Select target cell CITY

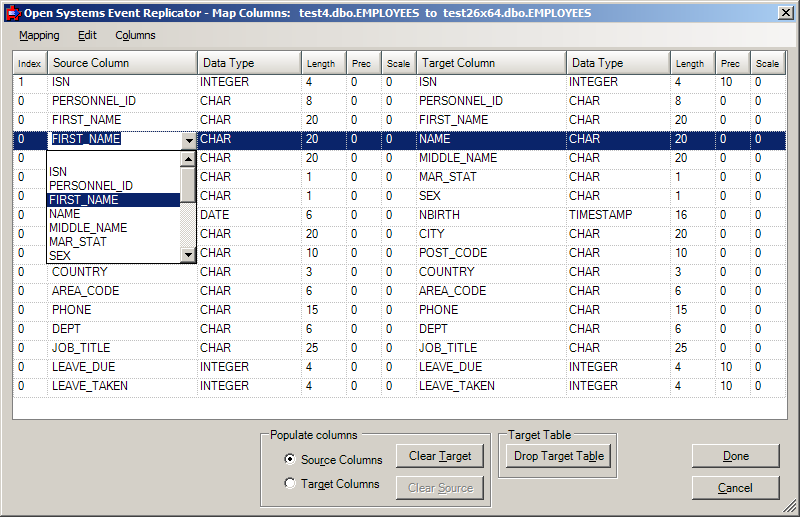click(491, 234)
